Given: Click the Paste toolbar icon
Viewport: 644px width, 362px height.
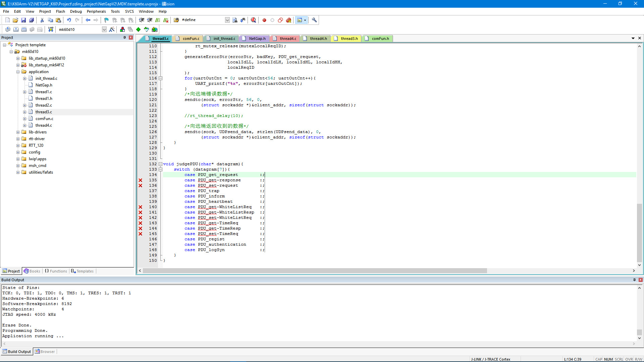Looking at the screenshot, I should [58, 20].
